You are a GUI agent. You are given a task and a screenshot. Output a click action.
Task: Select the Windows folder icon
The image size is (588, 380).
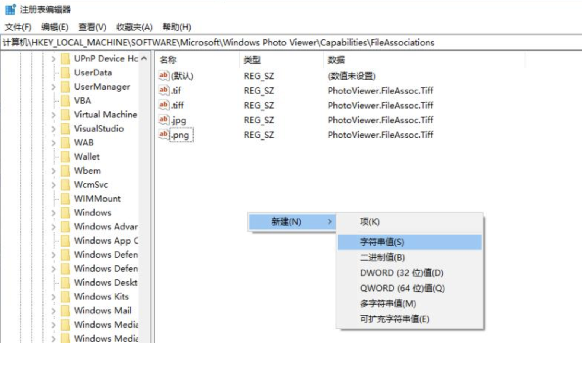click(x=65, y=213)
